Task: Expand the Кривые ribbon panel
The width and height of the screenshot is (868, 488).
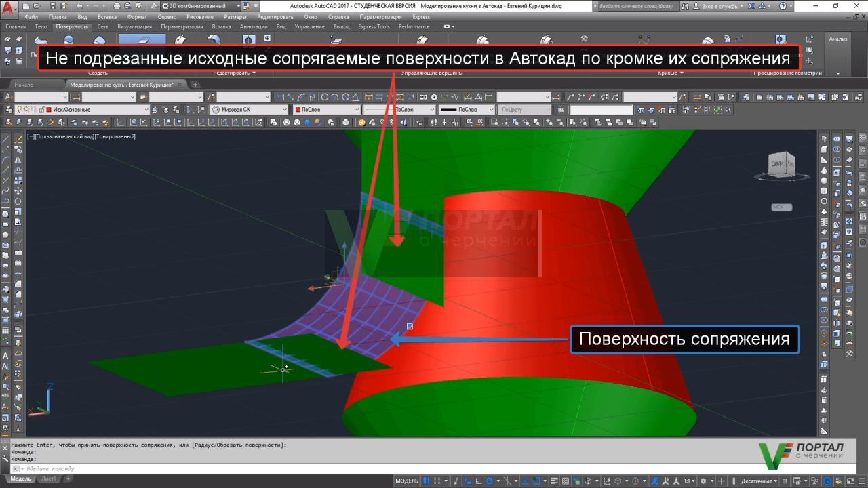Action: point(671,73)
